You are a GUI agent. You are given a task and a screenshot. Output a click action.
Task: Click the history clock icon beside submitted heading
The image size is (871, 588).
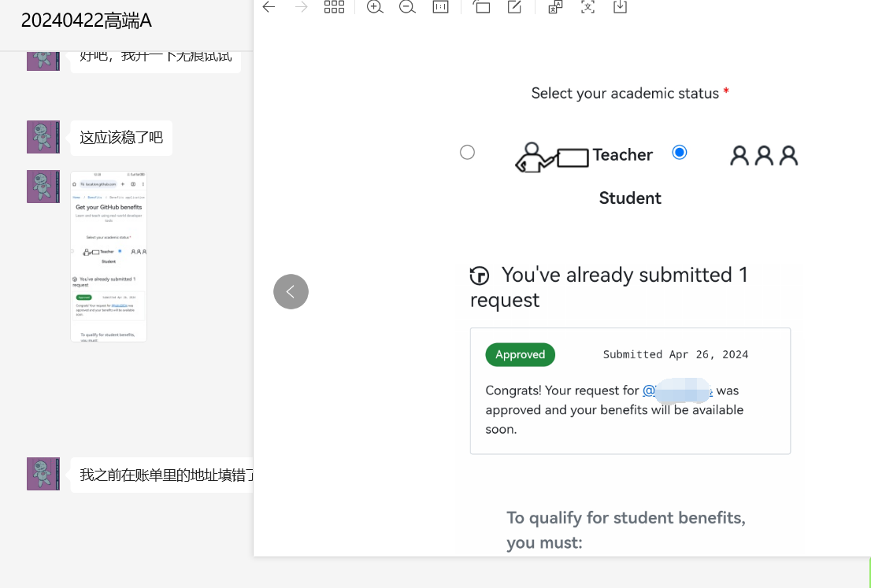coord(480,276)
